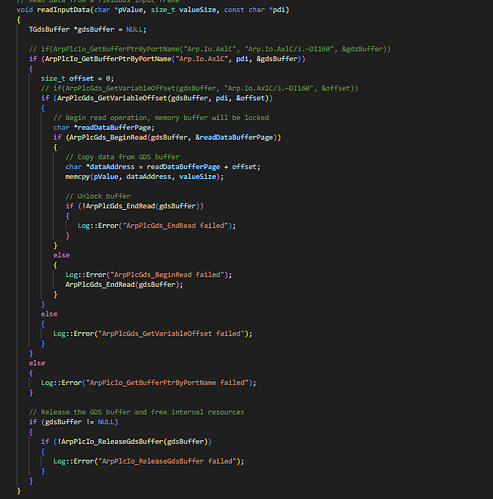Click the commented GetBufferPtrByPortName line

pyautogui.click(x=210, y=49)
